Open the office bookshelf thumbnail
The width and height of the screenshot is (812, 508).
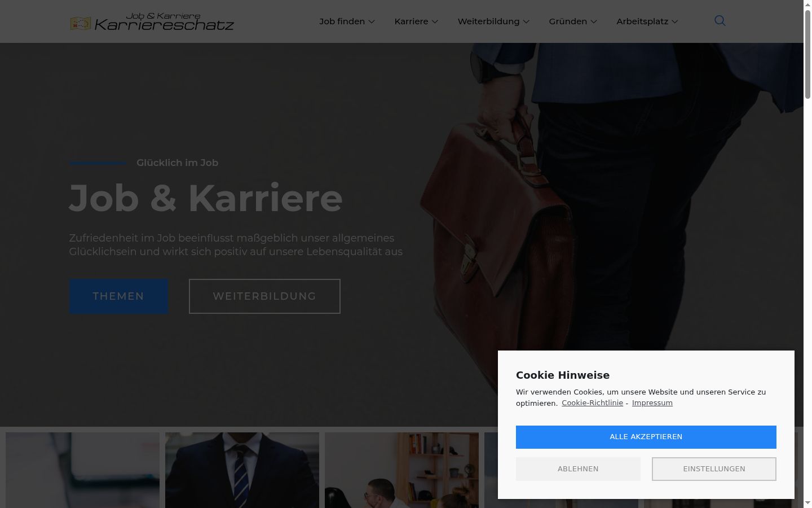pyautogui.click(x=401, y=470)
